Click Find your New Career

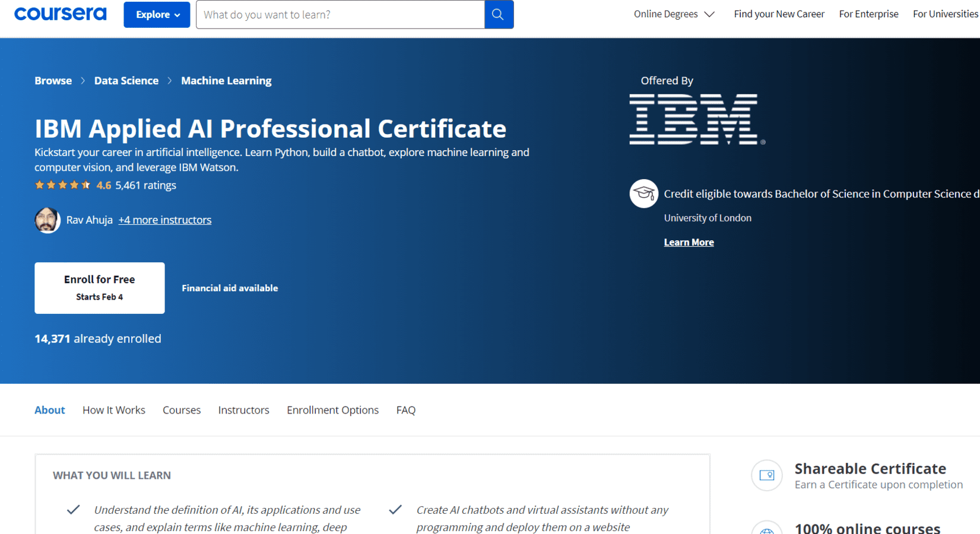(x=779, y=14)
